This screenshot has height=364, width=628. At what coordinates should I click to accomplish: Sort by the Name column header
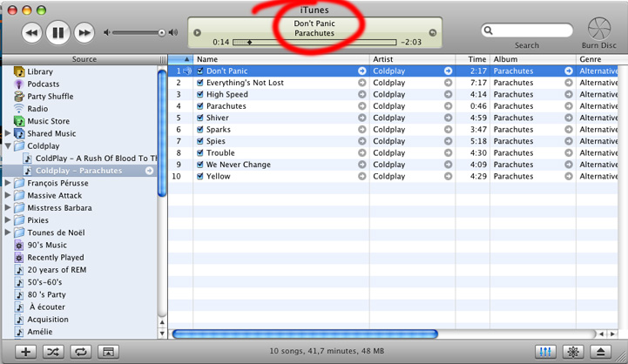tap(281, 59)
